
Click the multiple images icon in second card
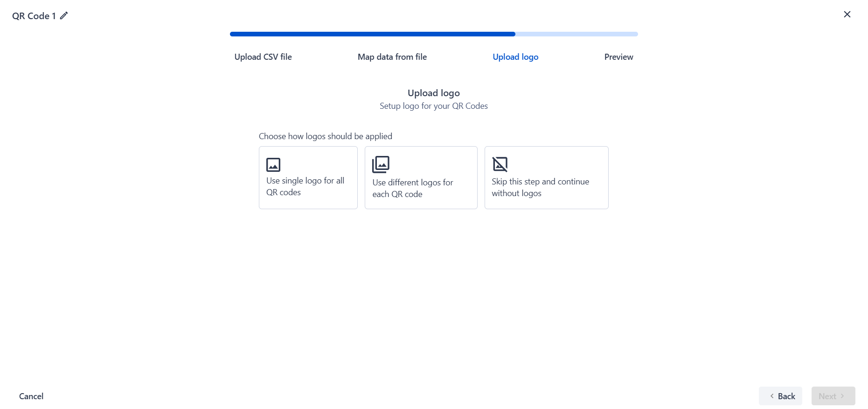tap(381, 164)
